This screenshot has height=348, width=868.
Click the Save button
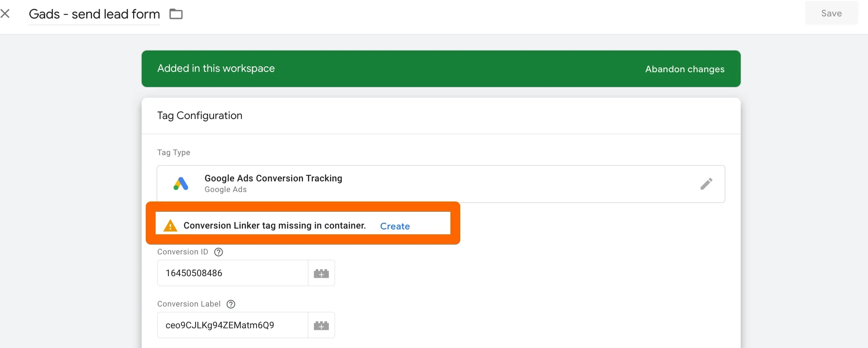tap(831, 13)
